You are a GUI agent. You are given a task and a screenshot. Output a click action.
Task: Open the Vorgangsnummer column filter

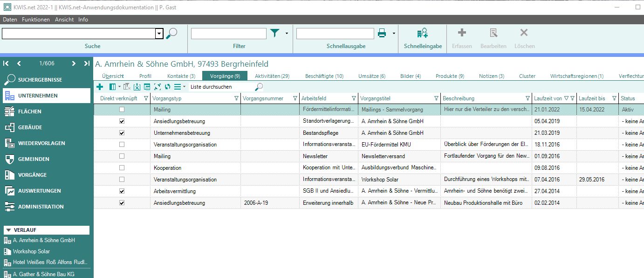295,98
